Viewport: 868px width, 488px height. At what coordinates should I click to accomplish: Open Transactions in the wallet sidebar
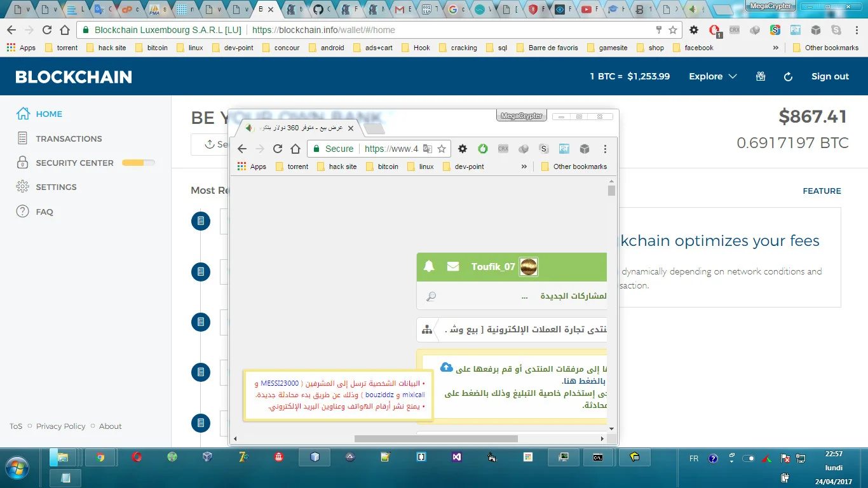tap(69, 139)
